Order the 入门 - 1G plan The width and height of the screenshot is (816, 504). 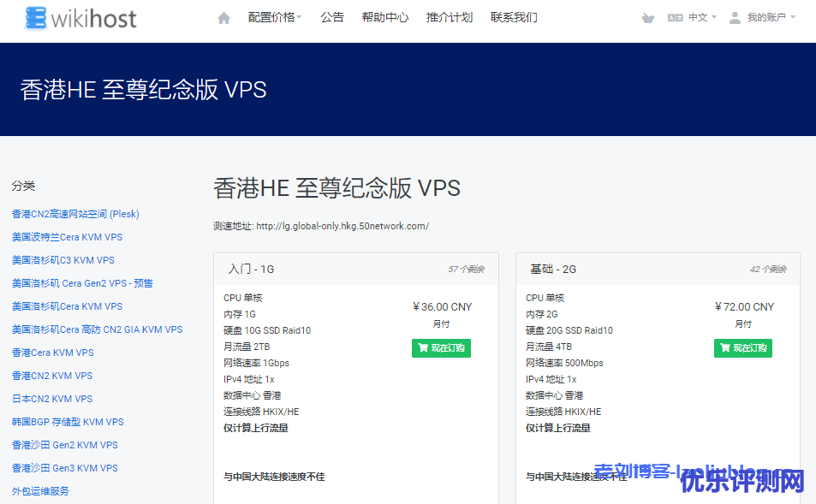click(441, 348)
